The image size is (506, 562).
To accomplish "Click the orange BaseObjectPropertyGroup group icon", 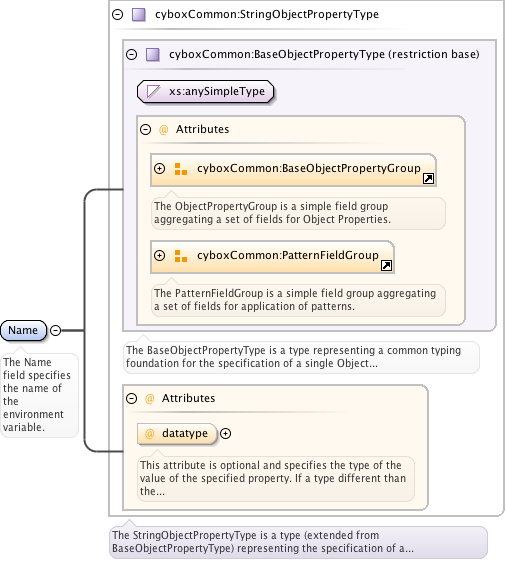I will coord(181,169).
